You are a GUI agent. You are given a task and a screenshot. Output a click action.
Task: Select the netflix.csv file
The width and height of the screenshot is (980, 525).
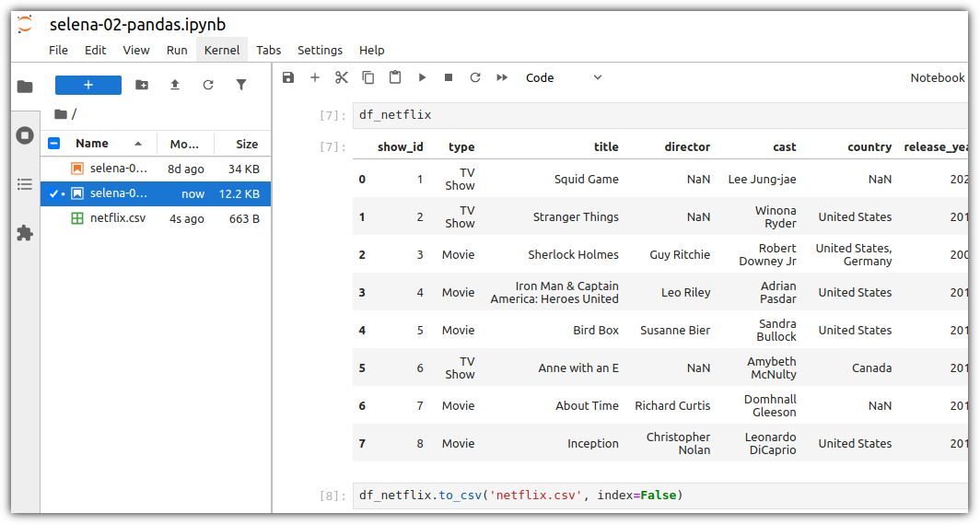tap(156, 219)
